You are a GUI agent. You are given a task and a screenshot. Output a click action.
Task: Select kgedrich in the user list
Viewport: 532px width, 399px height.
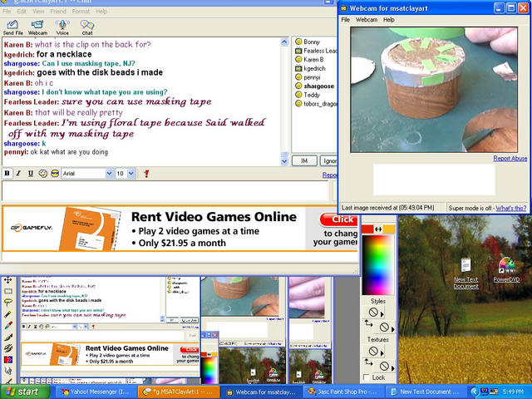click(x=310, y=68)
